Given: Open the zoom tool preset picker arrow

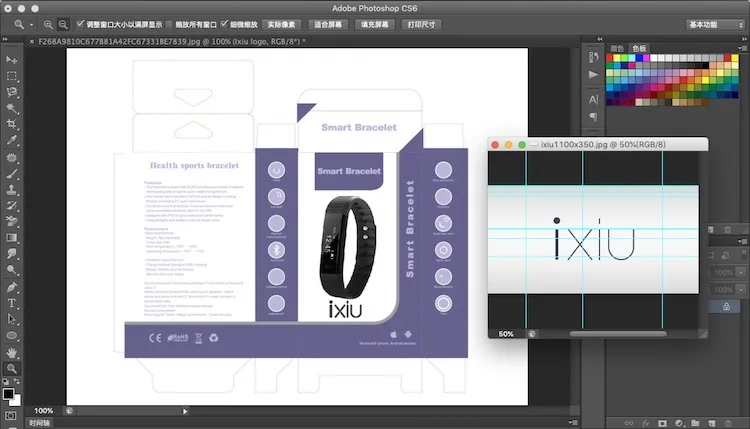Looking at the screenshot, I should [33, 23].
